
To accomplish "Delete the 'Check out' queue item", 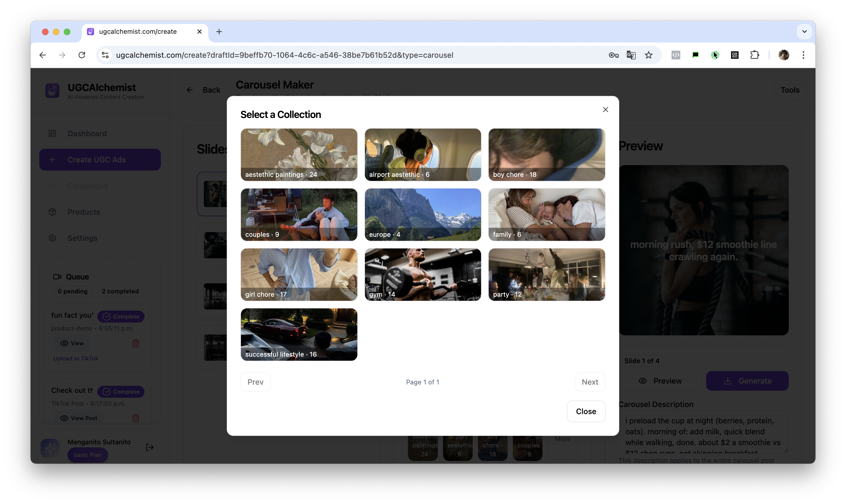I will tap(135, 418).
